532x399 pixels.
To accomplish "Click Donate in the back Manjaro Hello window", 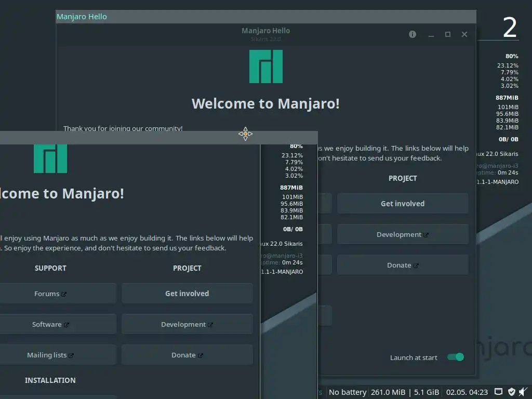I will point(403,265).
